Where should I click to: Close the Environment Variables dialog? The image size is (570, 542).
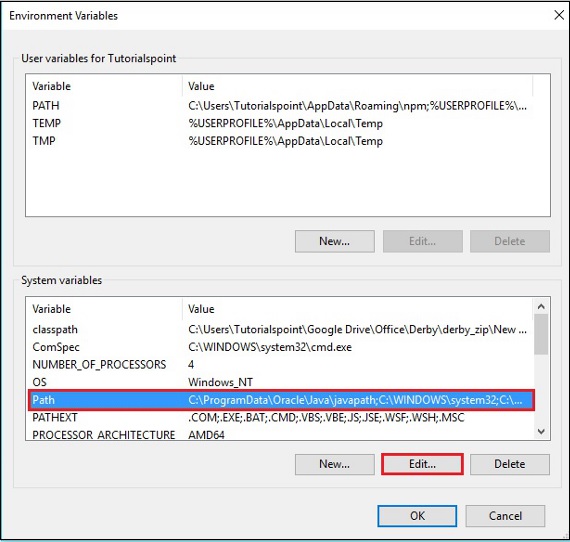(559, 15)
